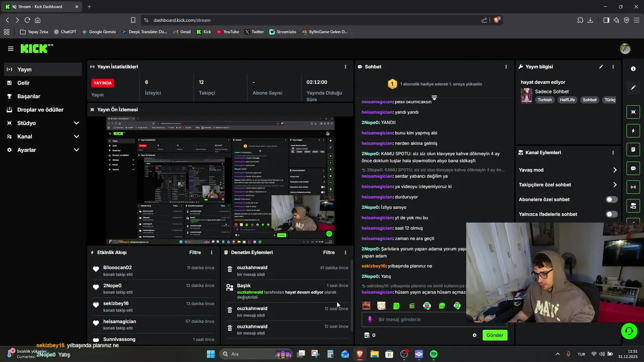Go to Gelir in the sidebar
Image resolution: width=644 pixels, height=362 pixels.
[x=42, y=82]
